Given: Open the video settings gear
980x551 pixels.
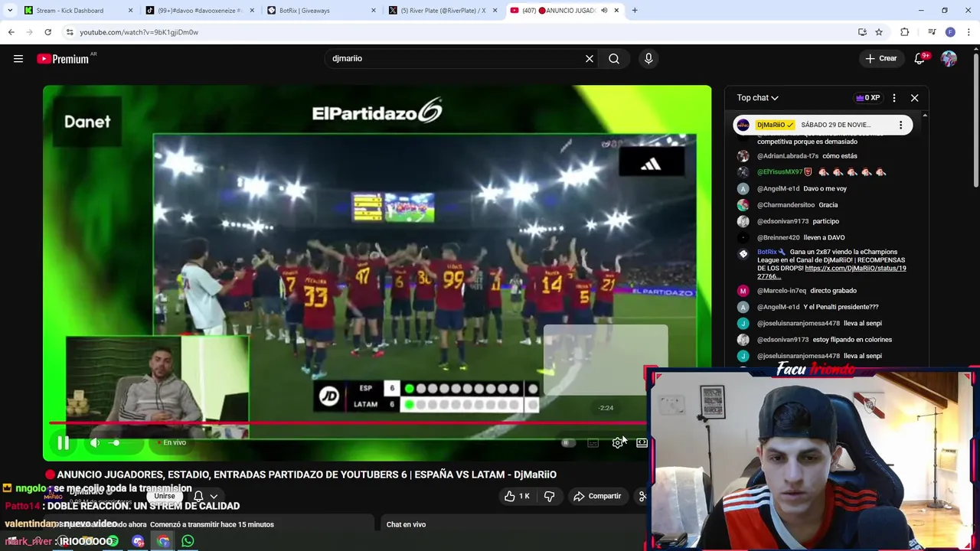Looking at the screenshot, I should pos(617,442).
